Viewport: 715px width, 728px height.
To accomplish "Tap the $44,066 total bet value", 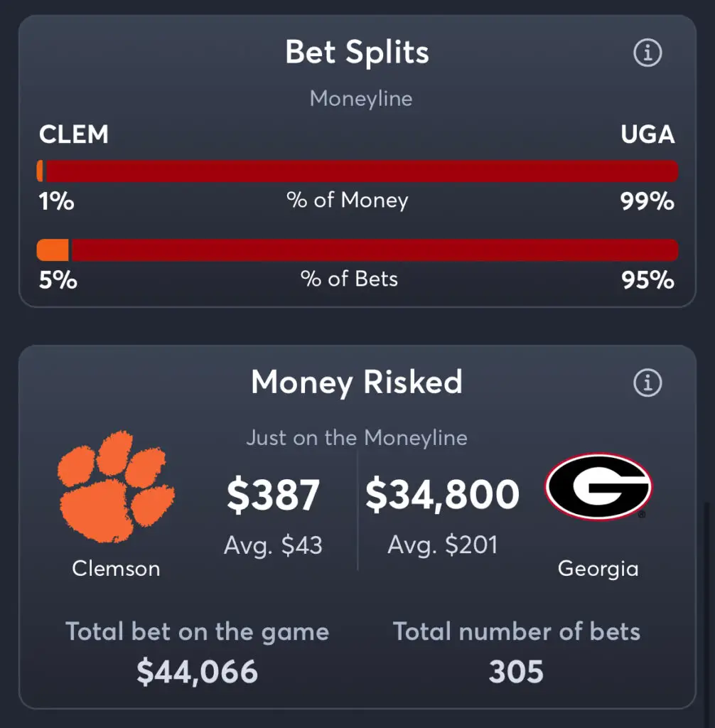I will click(198, 672).
